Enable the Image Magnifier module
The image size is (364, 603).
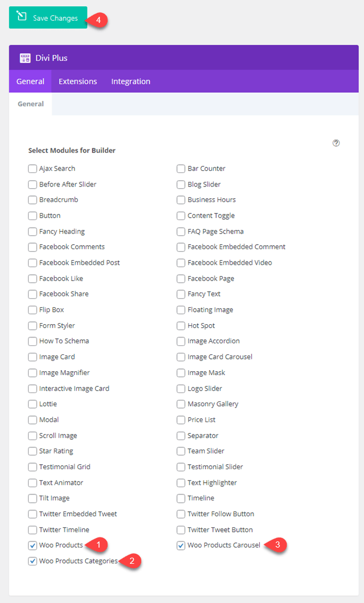coord(32,372)
